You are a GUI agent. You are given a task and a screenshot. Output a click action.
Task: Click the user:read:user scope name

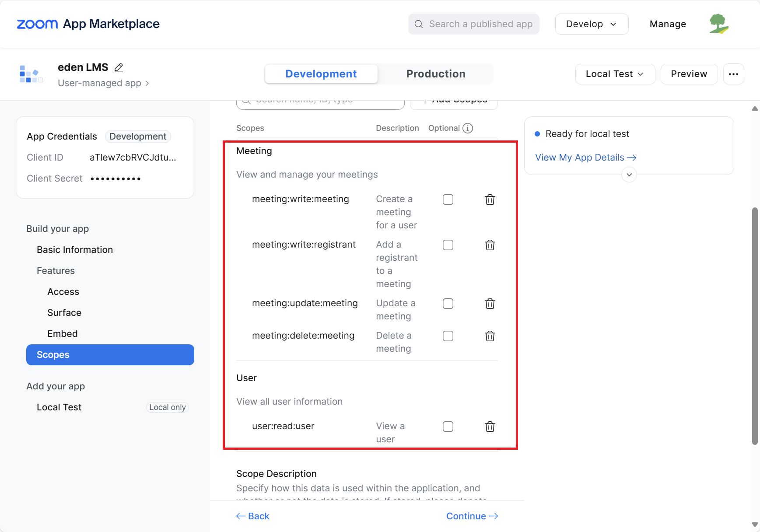pyautogui.click(x=283, y=426)
